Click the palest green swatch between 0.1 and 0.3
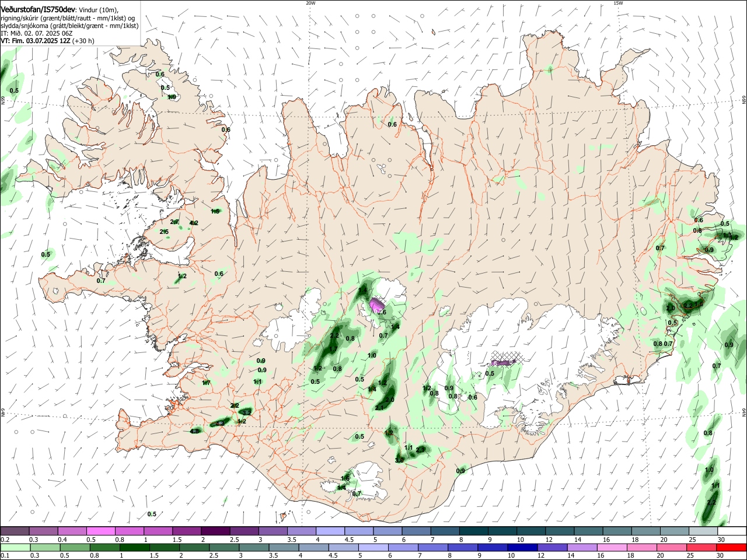747x560 pixels. 15,547
